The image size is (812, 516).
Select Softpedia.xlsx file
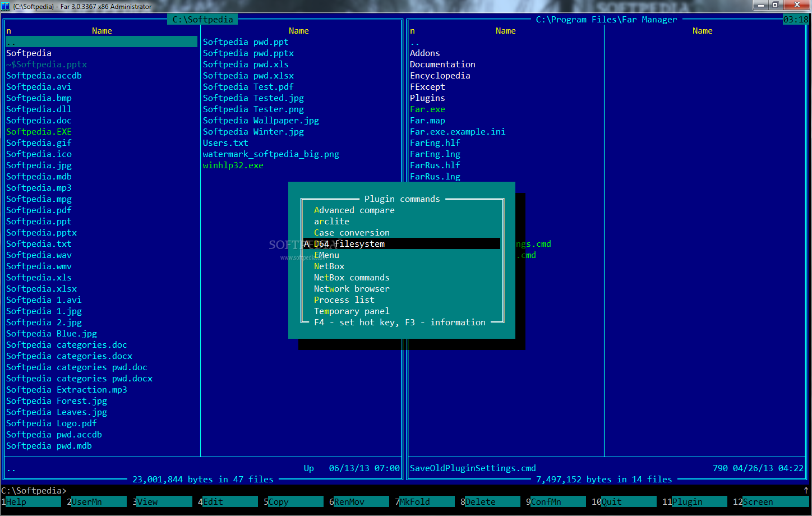[41, 289]
